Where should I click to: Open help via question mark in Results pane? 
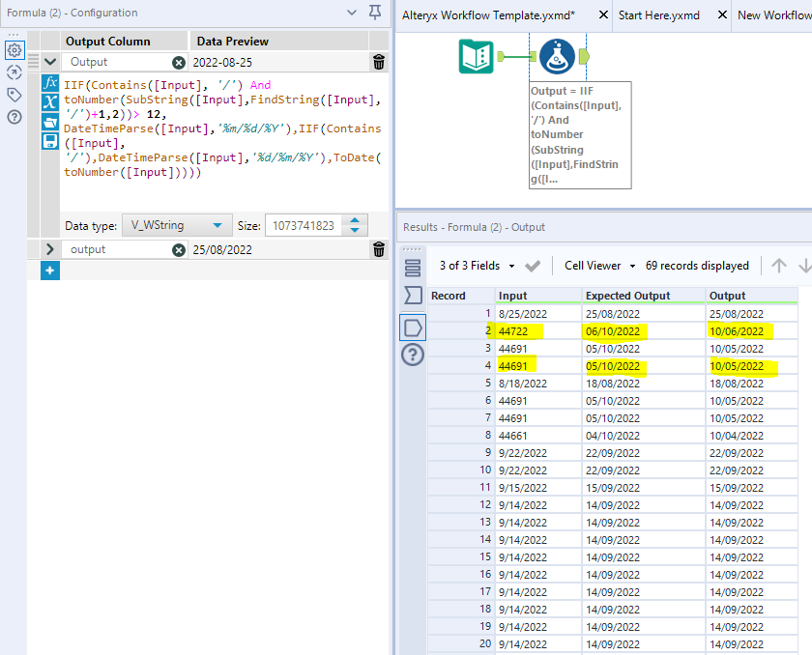click(x=413, y=355)
